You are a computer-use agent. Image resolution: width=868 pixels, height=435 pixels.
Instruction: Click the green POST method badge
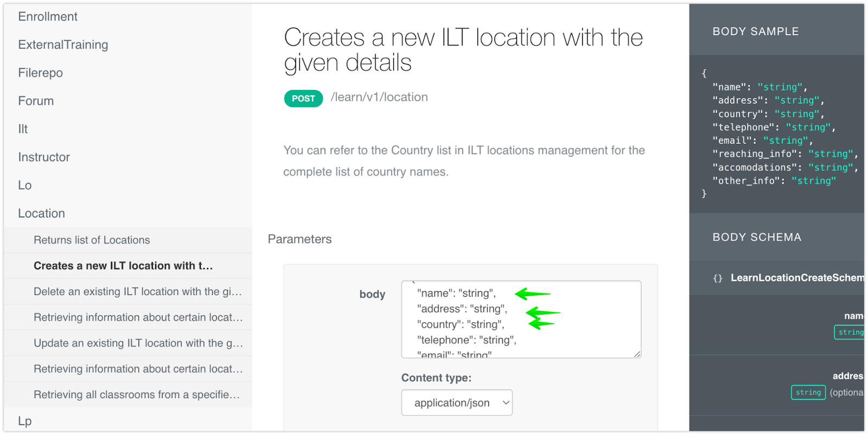point(303,99)
